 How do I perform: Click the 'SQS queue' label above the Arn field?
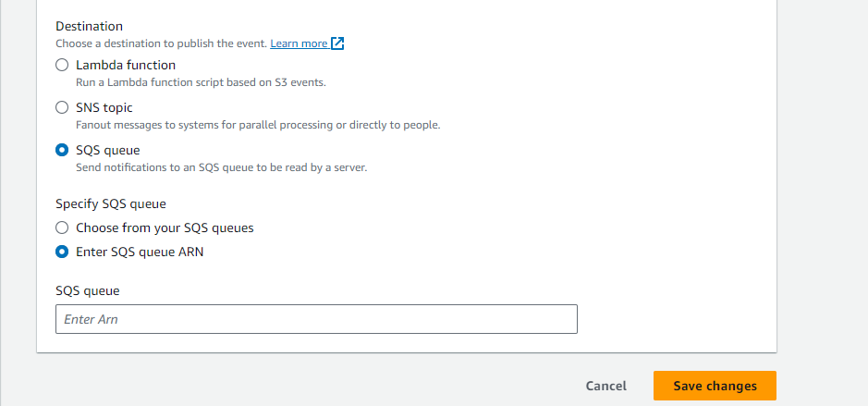tap(88, 290)
